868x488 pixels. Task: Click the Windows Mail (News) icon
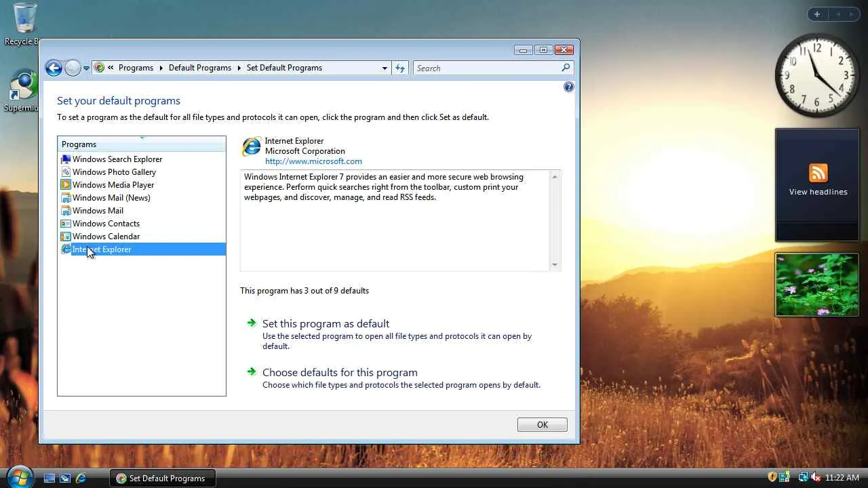pos(66,198)
